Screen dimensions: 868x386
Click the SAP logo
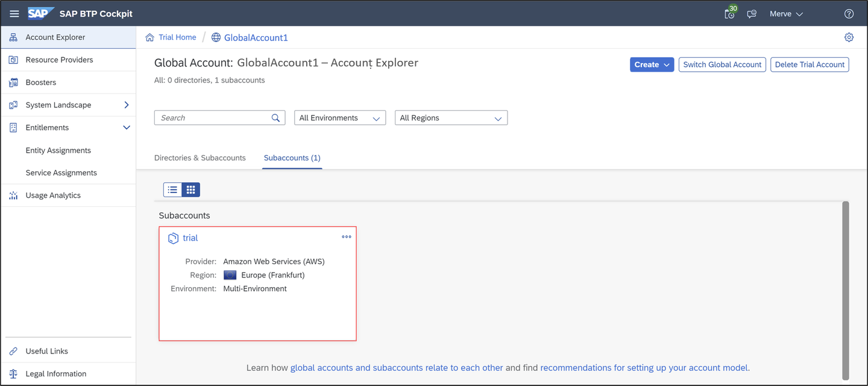click(x=41, y=13)
